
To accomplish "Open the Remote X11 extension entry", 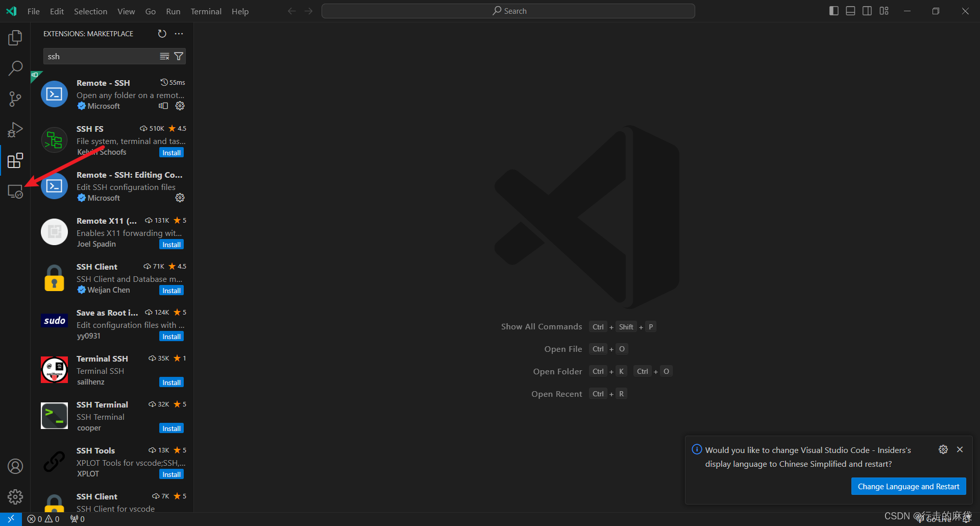I will point(112,232).
